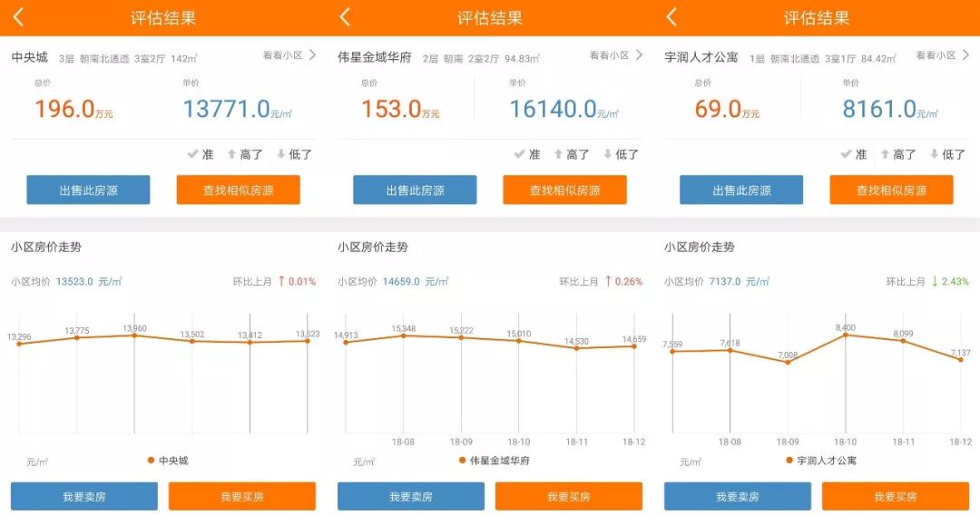Mark 宇润人才公寓 estimate as 低了

pos(948,154)
